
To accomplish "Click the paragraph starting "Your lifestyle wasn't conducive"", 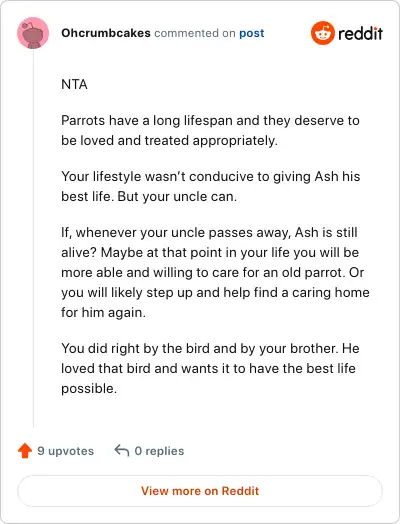I will tap(211, 186).
